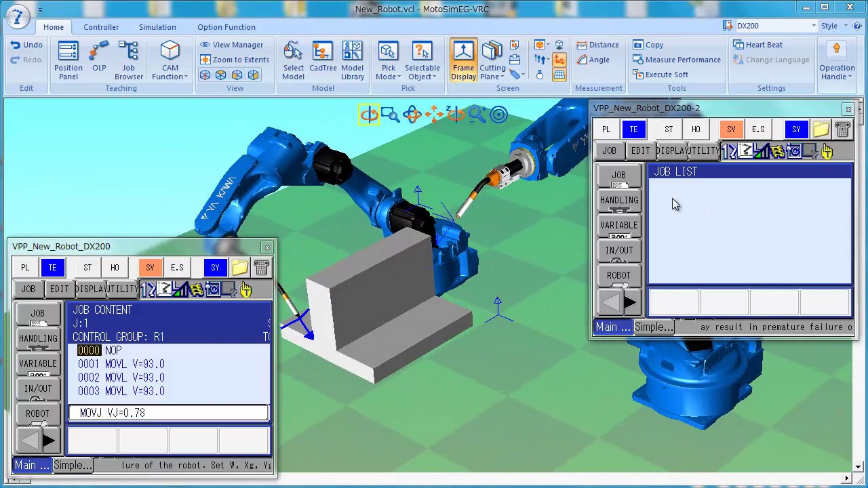The height and width of the screenshot is (488, 868).
Task: Click the hand icon in VPP_New_Robot_DX200-2 pendant
Action: point(827,151)
